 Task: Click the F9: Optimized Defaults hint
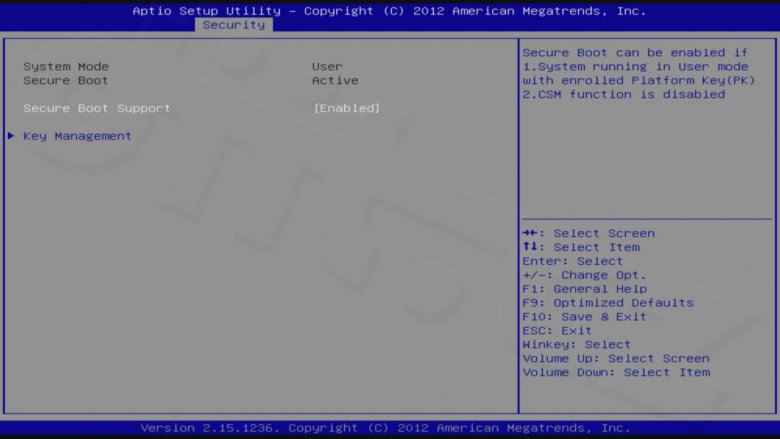click(608, 303)
